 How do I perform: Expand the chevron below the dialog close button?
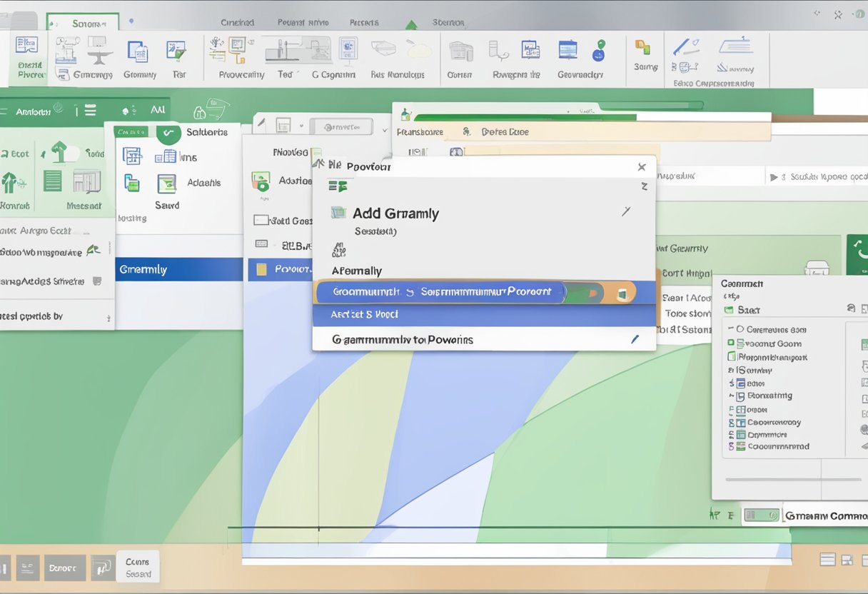(644, 186)
